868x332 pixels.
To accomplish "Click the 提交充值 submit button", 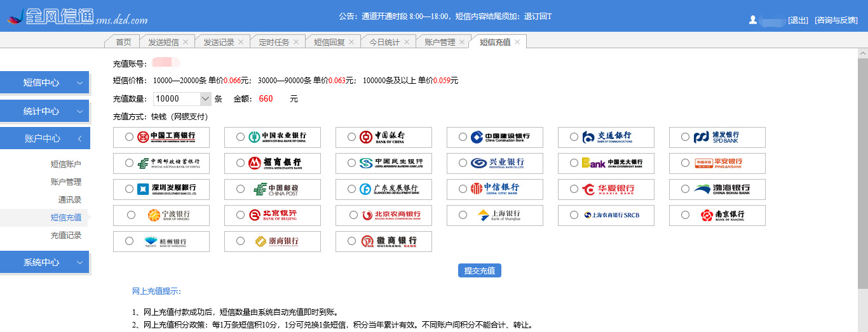I will pyautogui.click(x=480, y=270).
